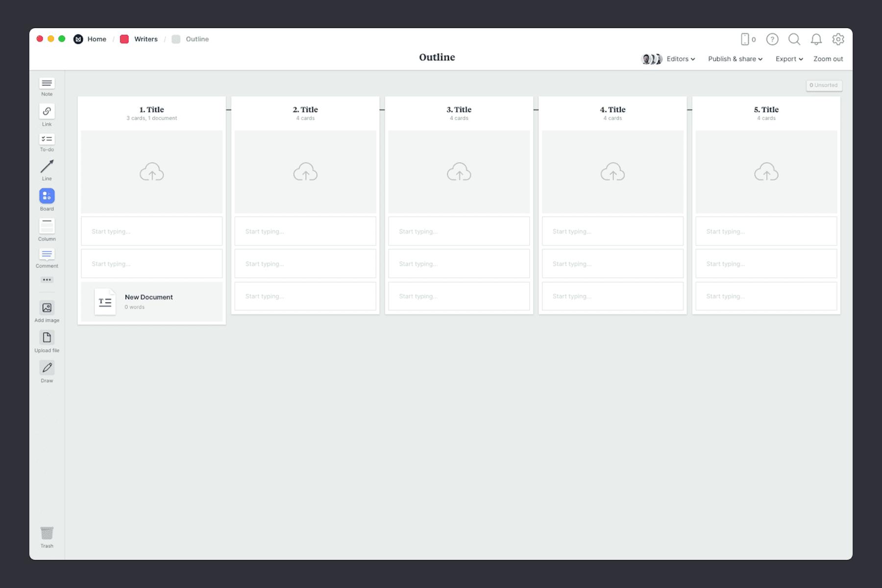Click the first Start typing field under 2. Title
This screenshot has height=588, width=882.
305,231
